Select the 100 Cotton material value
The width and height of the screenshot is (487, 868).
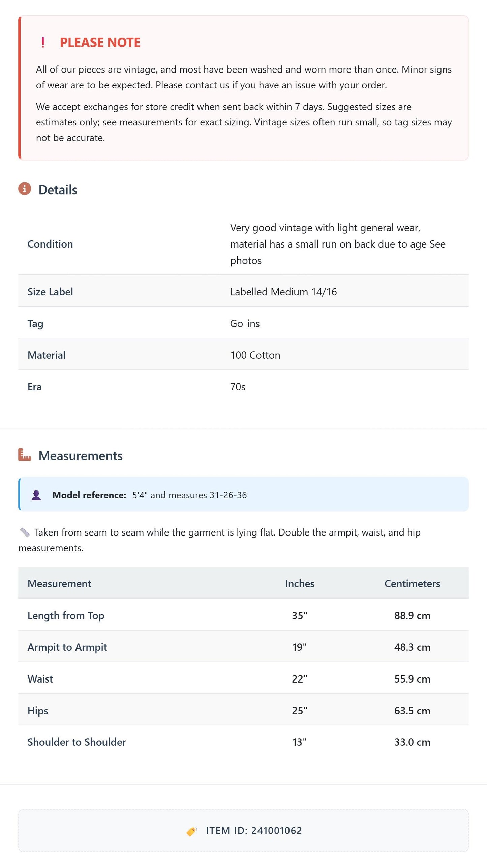point(255,355)
